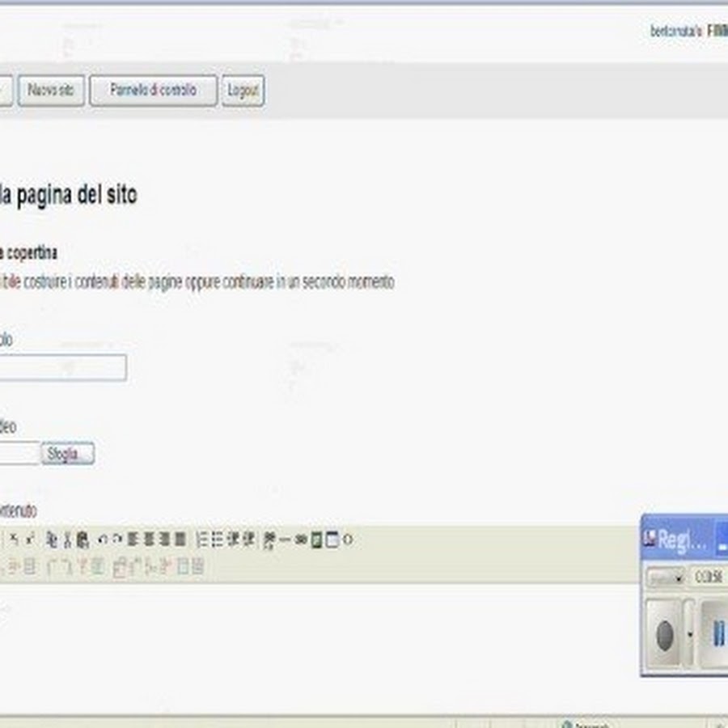The width and height of the screenshot is (728, 728).
Task: Click Sfoglia to browse for a video
Action: [x=68, y=454]
